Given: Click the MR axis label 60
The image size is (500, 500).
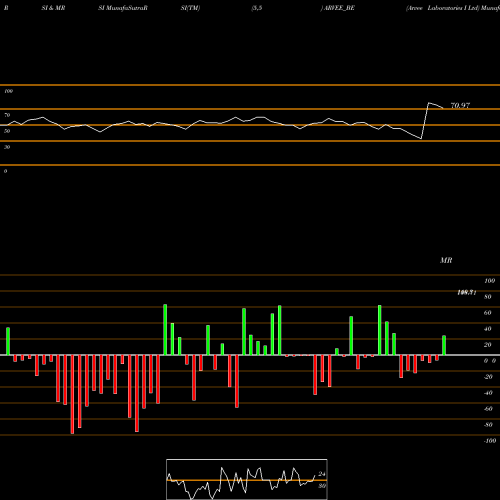Looking at the screenshot, I should (487, 313).
